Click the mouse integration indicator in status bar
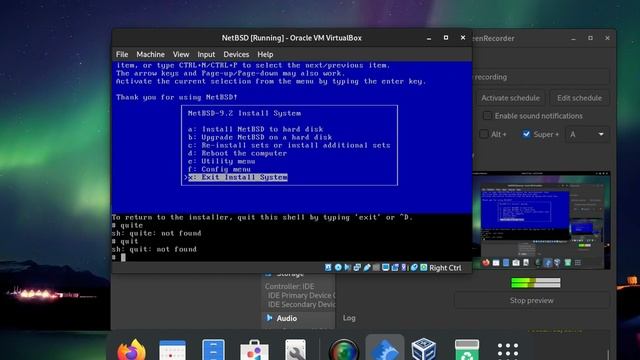 414,267
